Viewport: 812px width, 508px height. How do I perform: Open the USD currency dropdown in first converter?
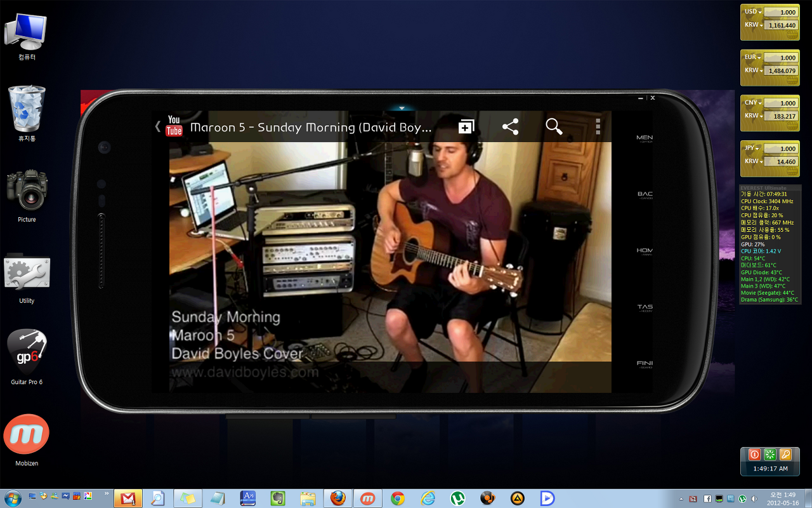tap(753, 12)
